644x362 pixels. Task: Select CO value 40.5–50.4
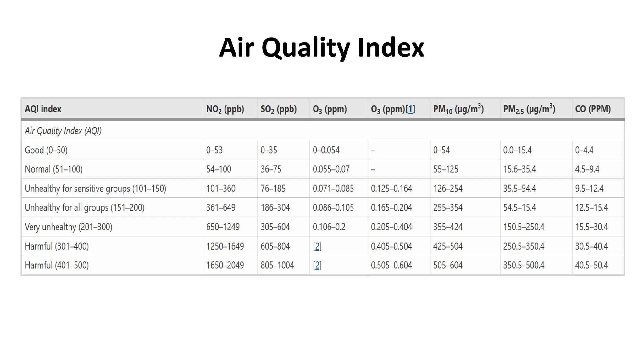(591, 266)
